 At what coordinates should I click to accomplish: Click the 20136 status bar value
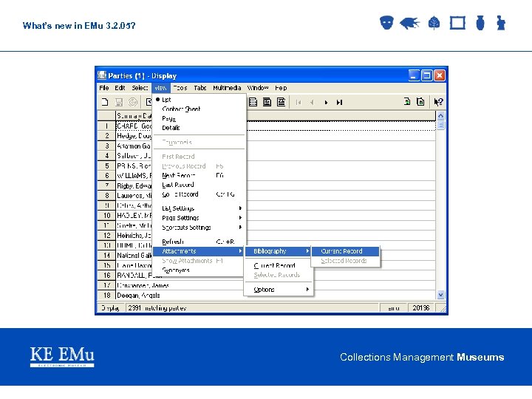point(421,307)
